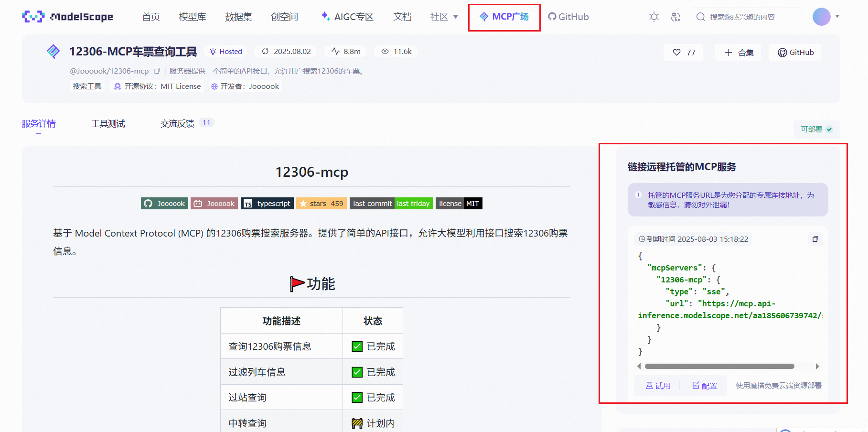
Task: Copy the MCP config with copy icon
Action: pyautogui.click(x=815, y=239)
